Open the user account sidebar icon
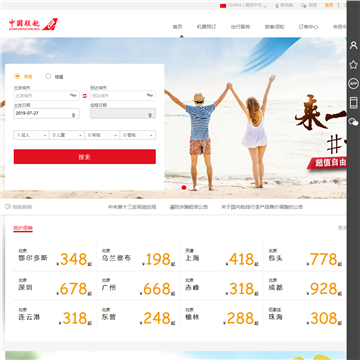 click(x=353, y=45)
